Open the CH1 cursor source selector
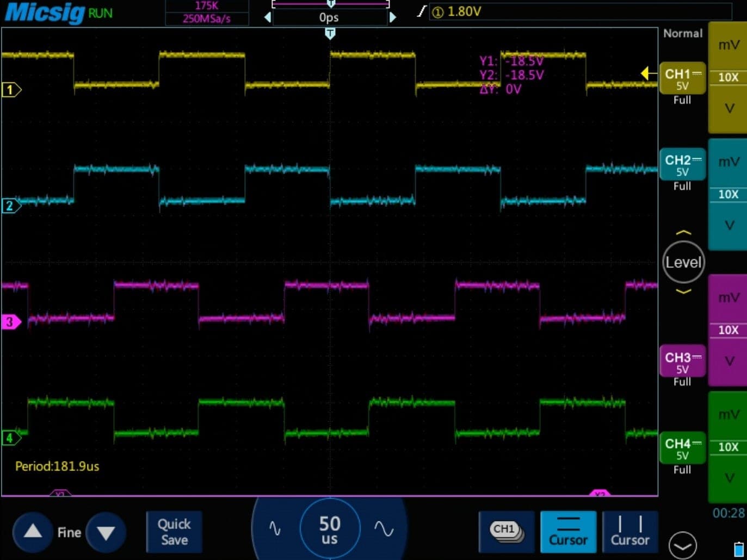 pyautogui.click(x=507, y=532)
